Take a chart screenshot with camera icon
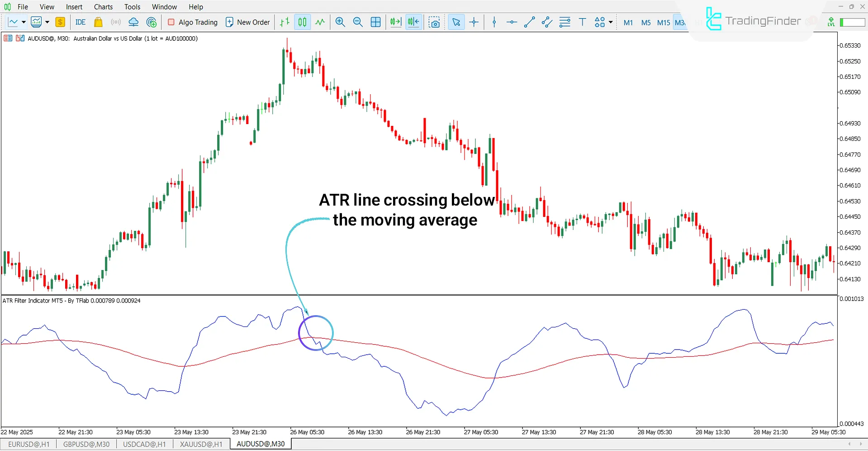Viewport: 868px width, 451px height. 434,22
